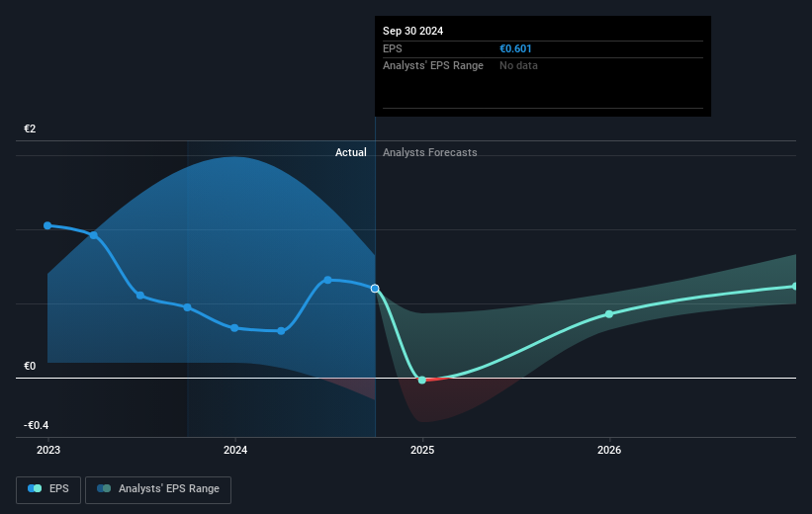Select the Sep 30 2024 highlighted EPS data point

point(375,289)
